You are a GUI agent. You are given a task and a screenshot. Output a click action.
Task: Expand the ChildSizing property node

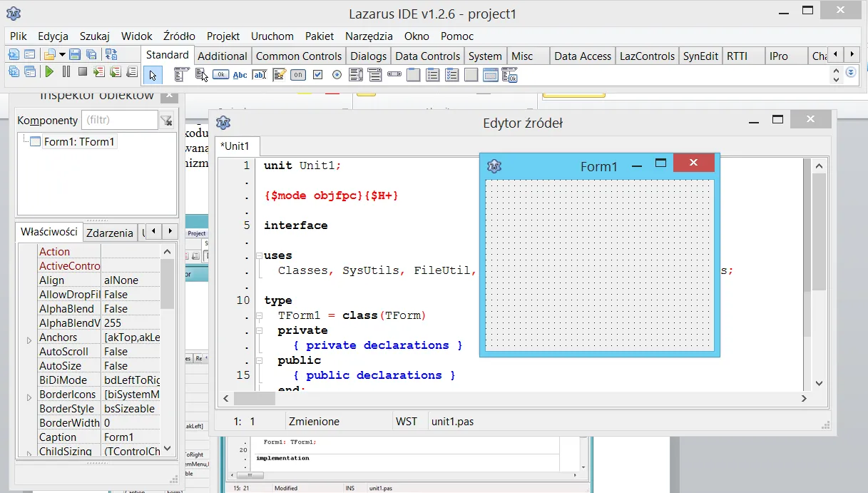pos(29,453)
